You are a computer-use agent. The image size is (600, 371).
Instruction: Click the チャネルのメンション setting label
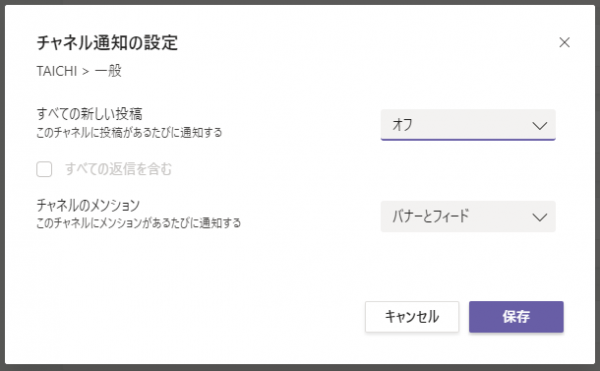(88, 205)
